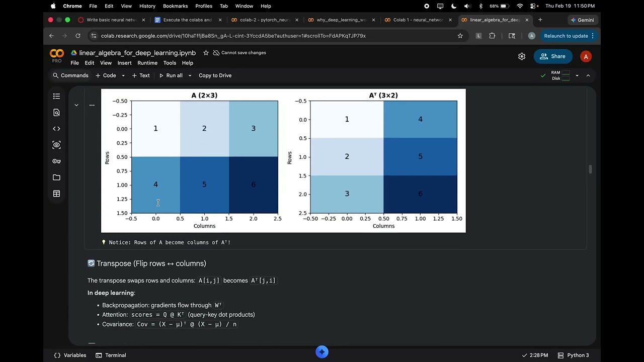Click the Run all button
This screenshot has width=644, height=362.
pyautogui.click(x=171, y=75)
